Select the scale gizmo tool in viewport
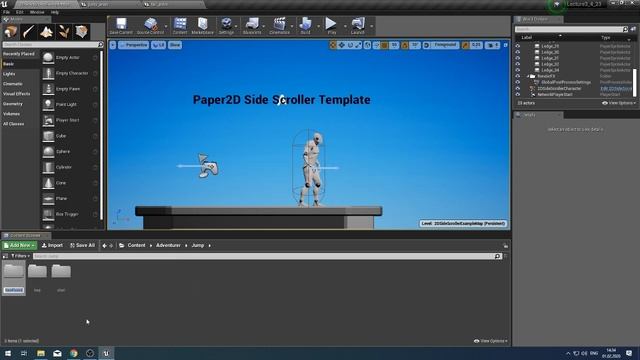 (358, 45)
